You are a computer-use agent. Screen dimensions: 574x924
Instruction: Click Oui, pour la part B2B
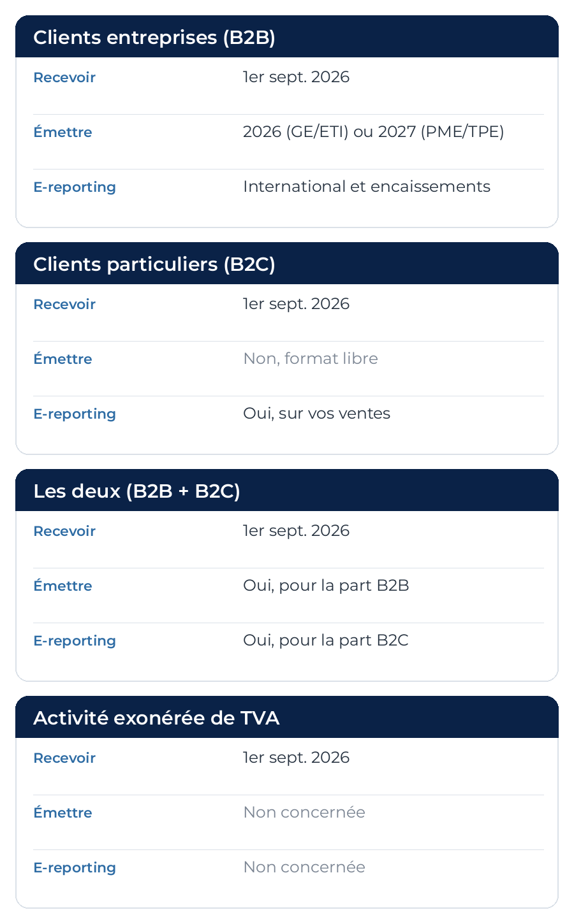click(x=326, y=586)
